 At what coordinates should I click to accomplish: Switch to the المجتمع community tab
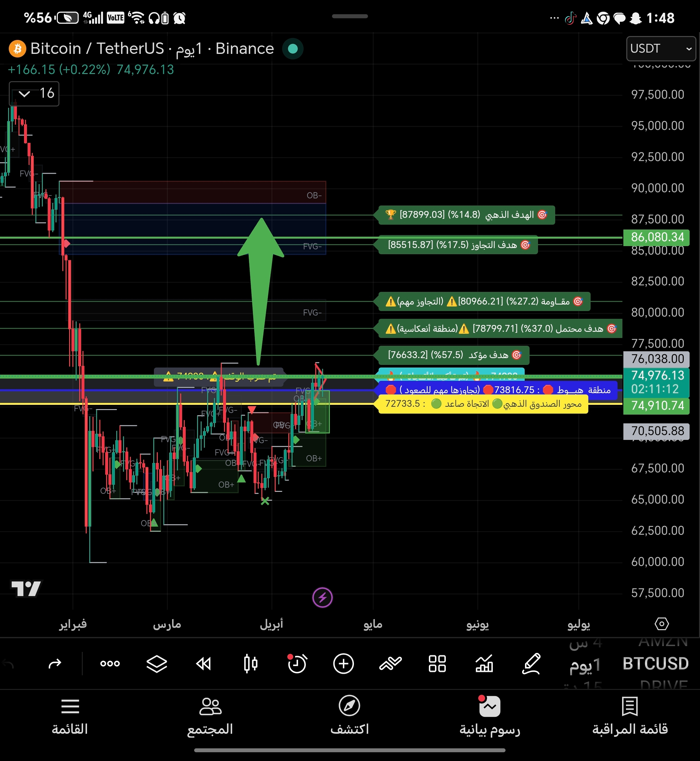point(210,716)
